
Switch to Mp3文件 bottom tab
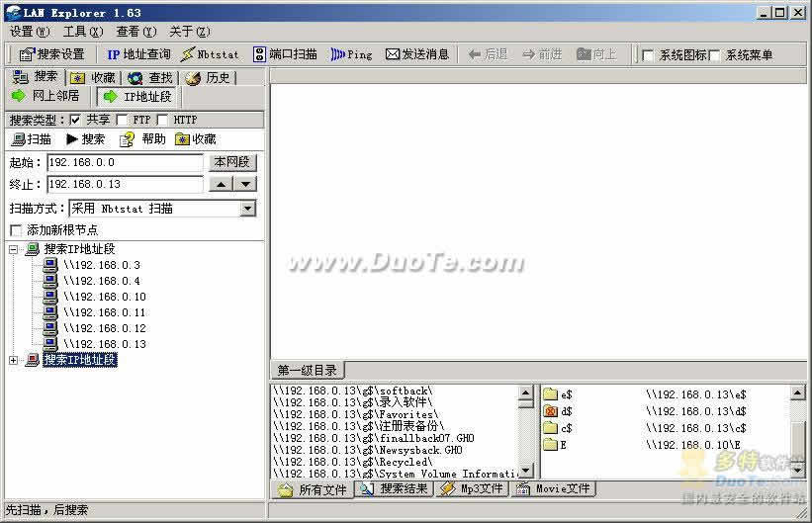coord(472,488)
